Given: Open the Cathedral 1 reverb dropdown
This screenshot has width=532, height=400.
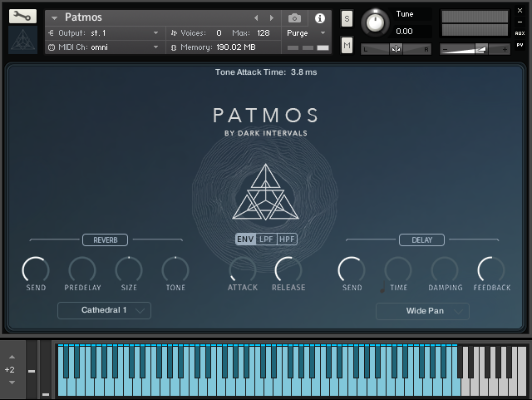Looking at the screenshot, I should point(105,310).
